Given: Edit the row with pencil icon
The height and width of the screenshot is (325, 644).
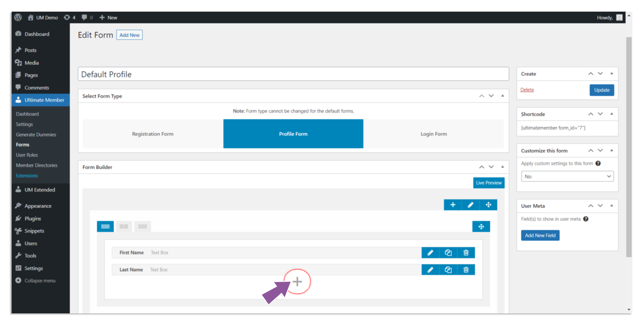Looking at the screenshot, I should [x=470, y=204].
